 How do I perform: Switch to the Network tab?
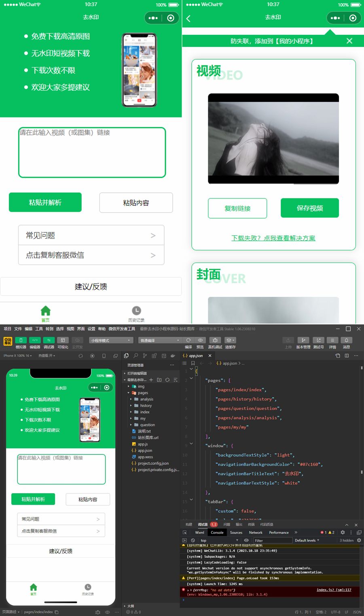point(255,533)
